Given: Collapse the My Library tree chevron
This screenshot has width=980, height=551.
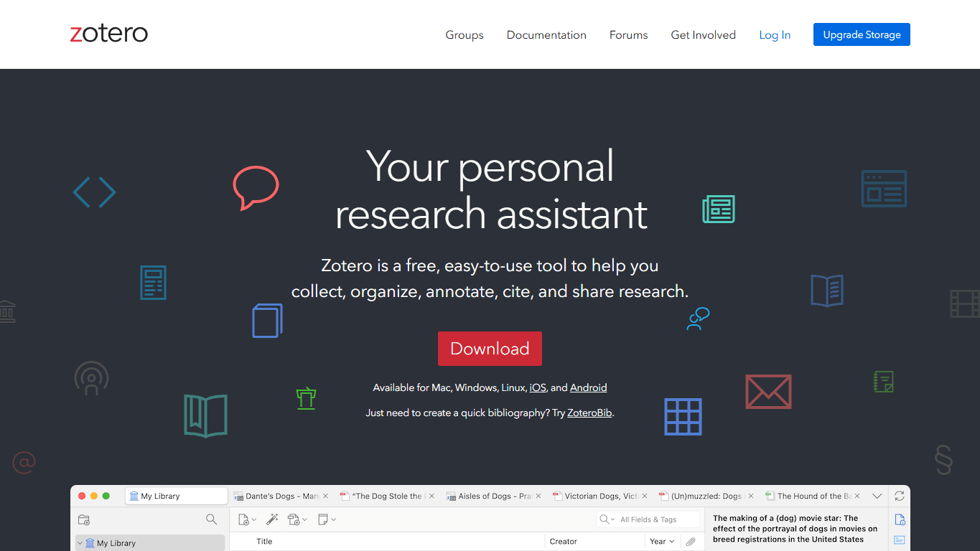Looking at the screenshot, I should point(80,543).
